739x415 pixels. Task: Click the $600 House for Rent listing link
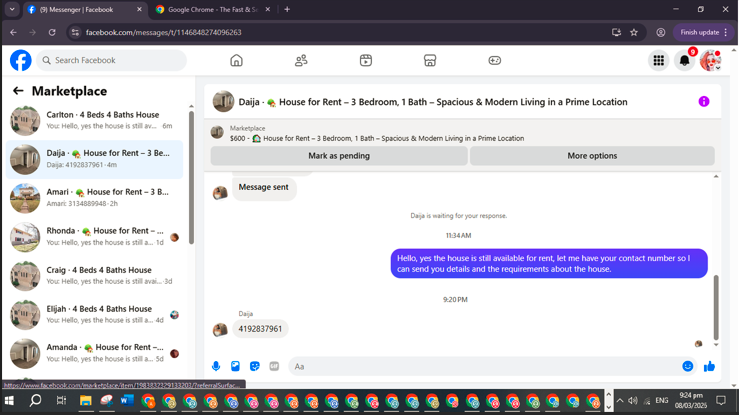coord(377,138)
